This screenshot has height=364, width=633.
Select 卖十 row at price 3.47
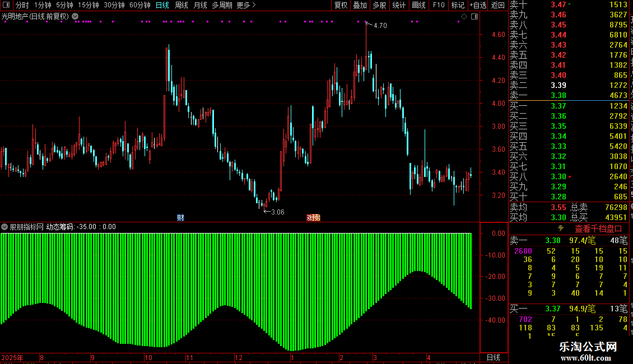tap(569, 5)
